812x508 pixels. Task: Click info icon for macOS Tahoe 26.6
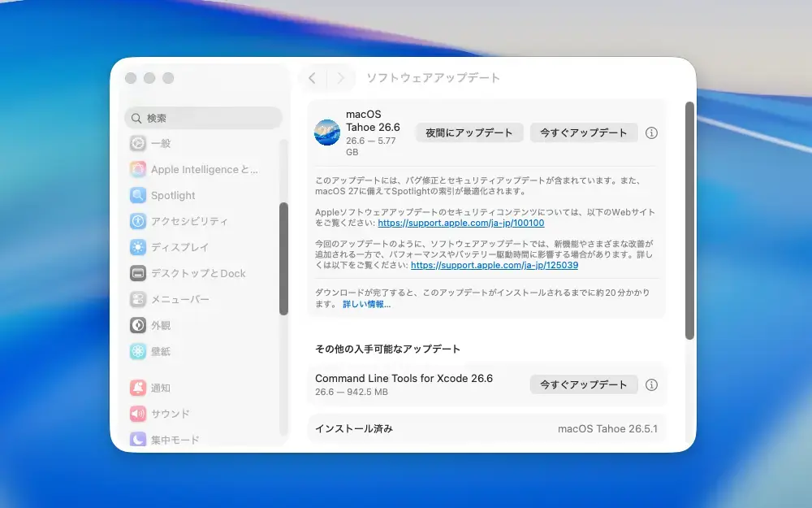[x=651, y=132]
